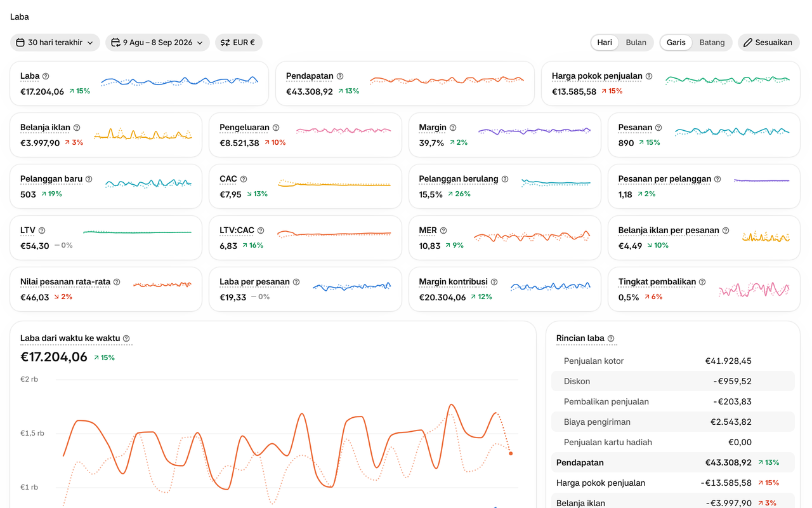Click help icon next to Margin kontribusi
The image size is (812, 508).
pyautogui.click(x=494, y=282)
